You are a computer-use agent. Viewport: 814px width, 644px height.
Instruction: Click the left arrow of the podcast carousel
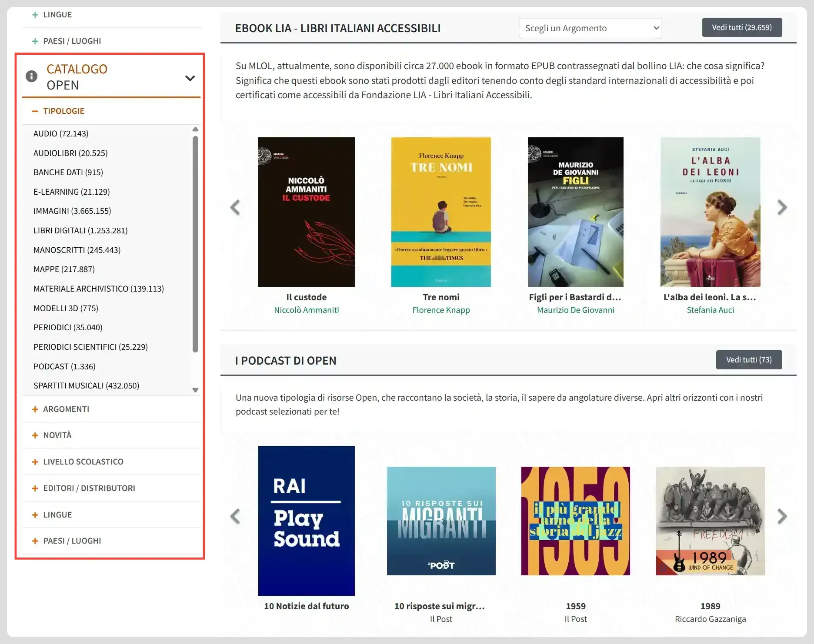235,516
